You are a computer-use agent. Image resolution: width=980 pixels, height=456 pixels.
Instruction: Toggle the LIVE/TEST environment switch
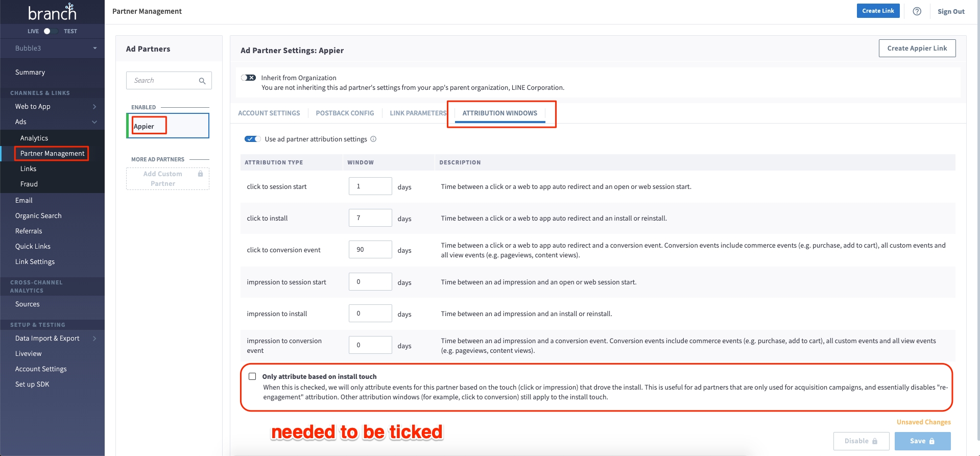click(x=49, y=31)
